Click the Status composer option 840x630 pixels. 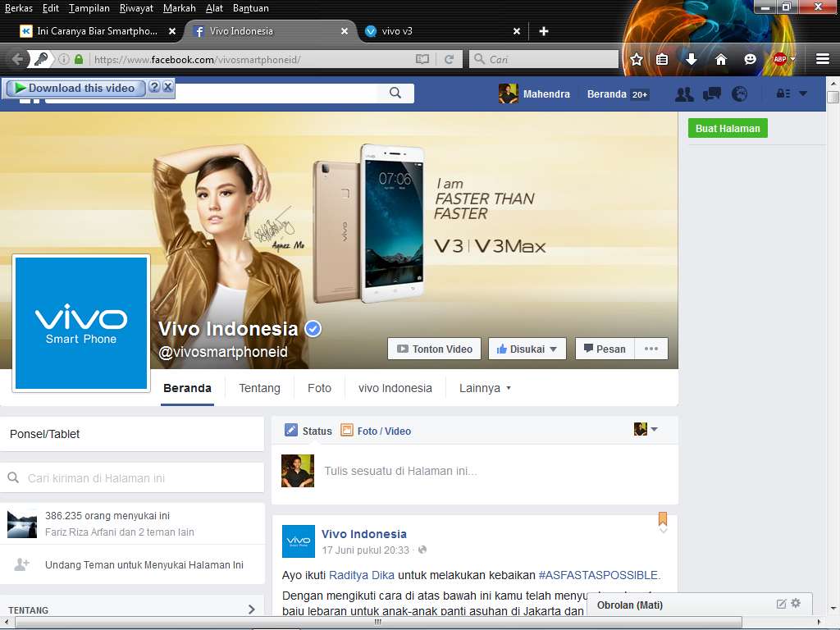(x=308, y=431)
